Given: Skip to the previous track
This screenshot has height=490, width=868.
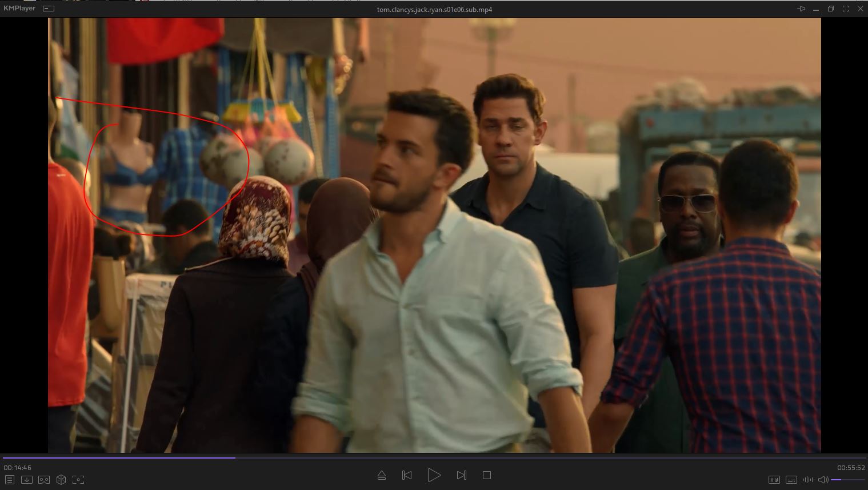Looking at the screenshot, I should pos(407,475).
